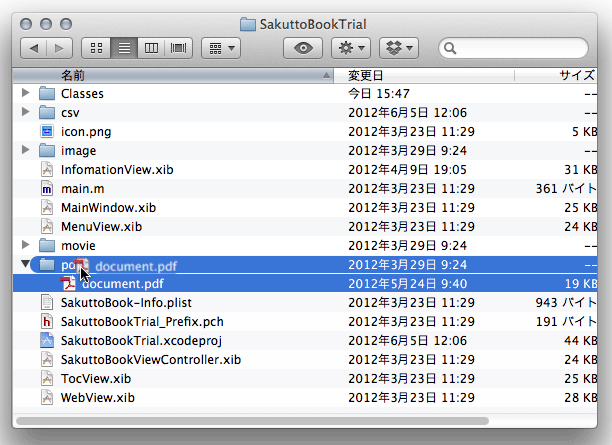The height and width of the screenshot is (445, 612).
Task: Open the gear Action menu
Action: pos(351,48)
